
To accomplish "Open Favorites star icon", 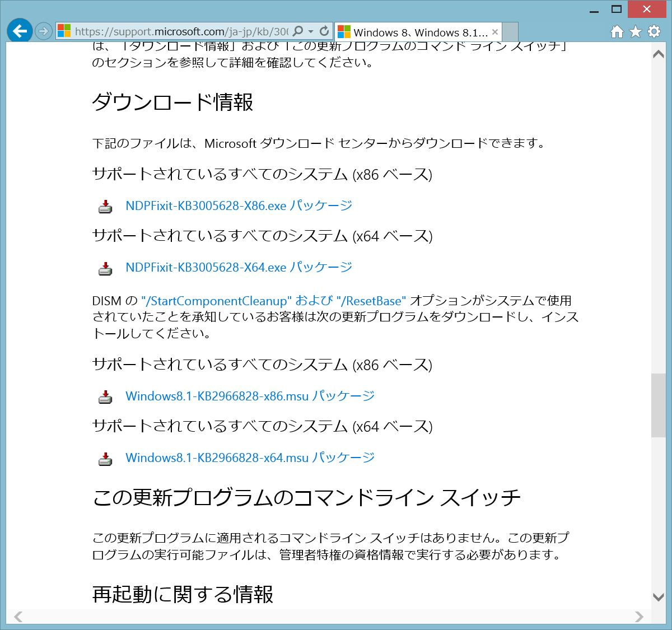I will pyautogui.click(x=635, y=32).
